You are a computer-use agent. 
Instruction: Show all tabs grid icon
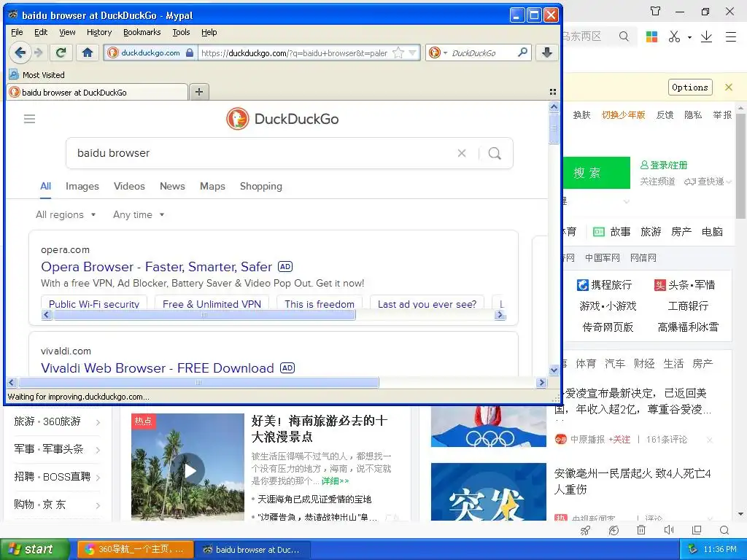click(553, 91)
